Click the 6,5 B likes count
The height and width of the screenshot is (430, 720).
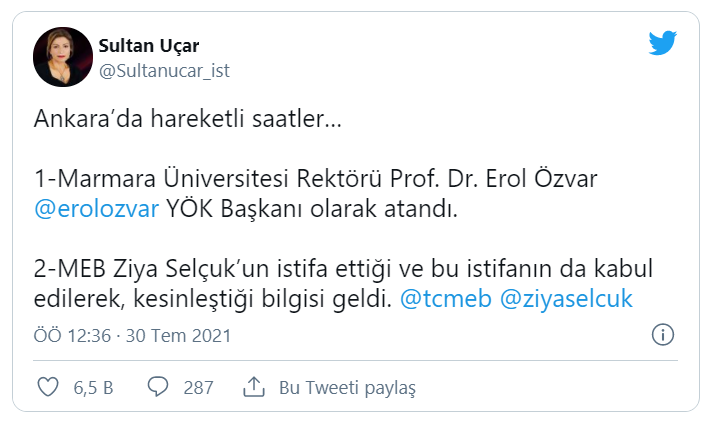point(93,388)
